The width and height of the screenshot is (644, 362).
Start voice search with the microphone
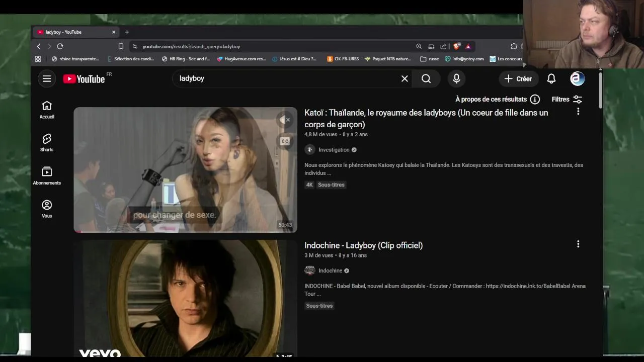tap(456, 78)
